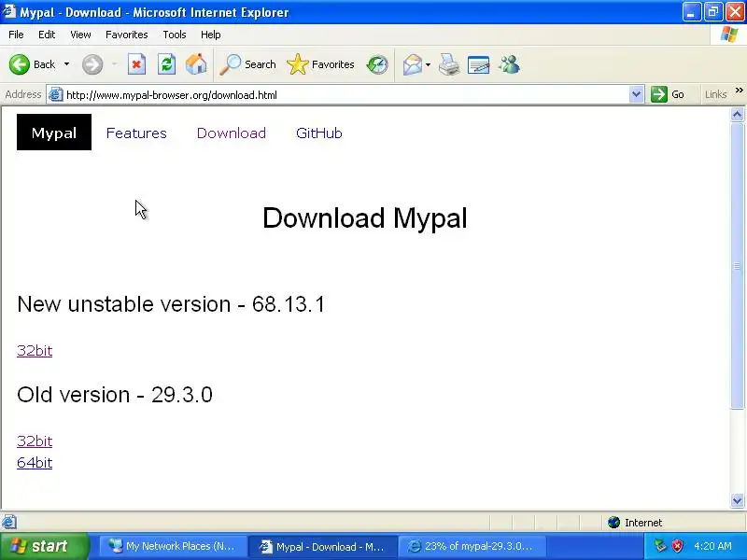Click the address bar URL field

345,95
